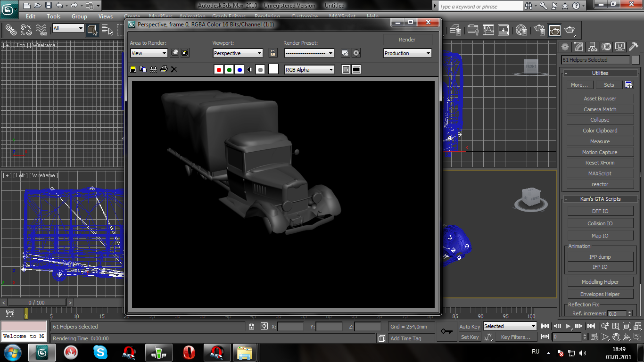Print the rendered image
The width and height of the screenshot is (644, 362).
pos(164,69)
